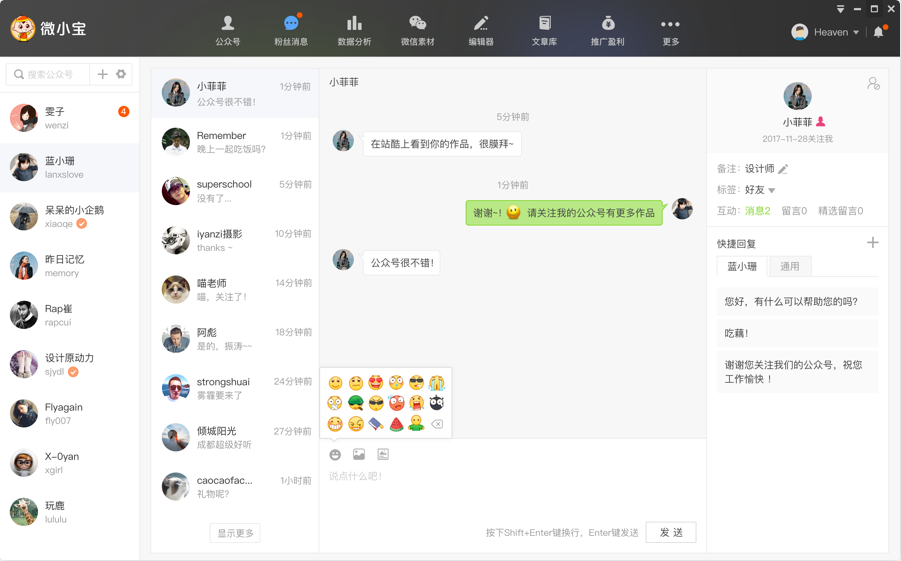Open the window menu dropdown arrow in title bar
This screenshot has height=561, width=901.
coord(840,9)
